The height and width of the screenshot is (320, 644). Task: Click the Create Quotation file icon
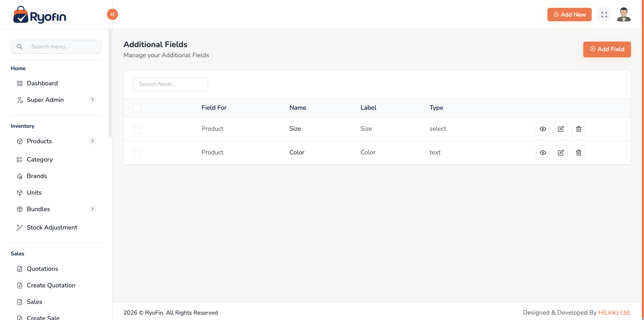click(20, 285)
